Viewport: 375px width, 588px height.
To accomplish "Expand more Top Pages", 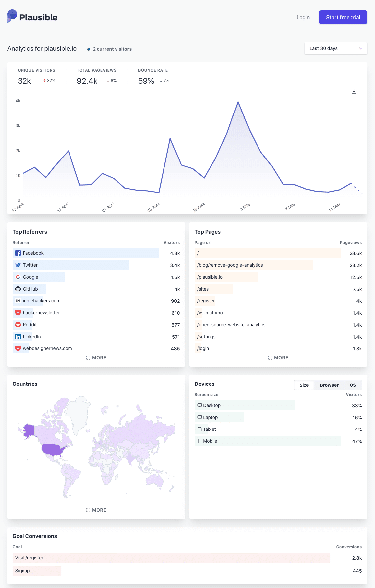I will [x=278, y=358].
